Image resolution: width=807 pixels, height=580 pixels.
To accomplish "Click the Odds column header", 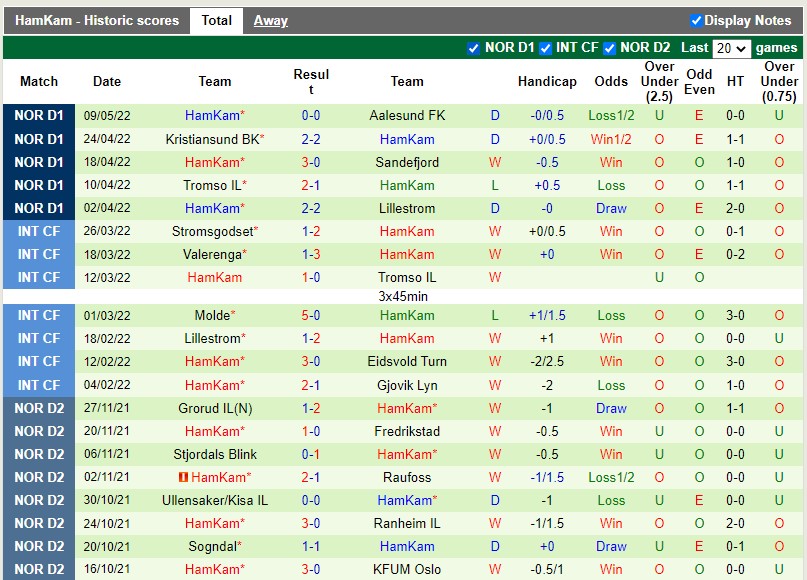I will click(x=611, y=81).
